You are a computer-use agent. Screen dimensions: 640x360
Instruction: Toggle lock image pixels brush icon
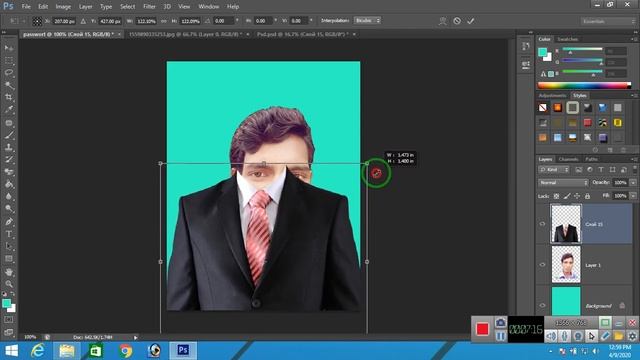click(x=567, y=196)
